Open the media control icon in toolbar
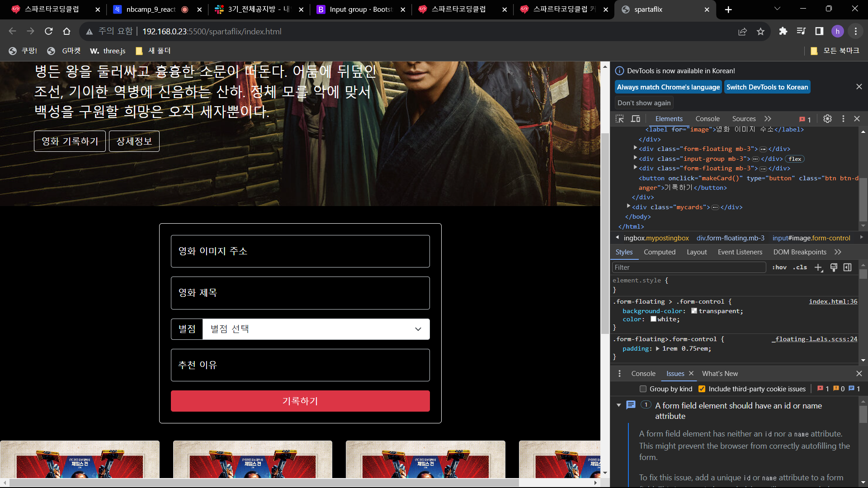The width and height of the screenshot is (868, 488). click(x=801, y=31)
